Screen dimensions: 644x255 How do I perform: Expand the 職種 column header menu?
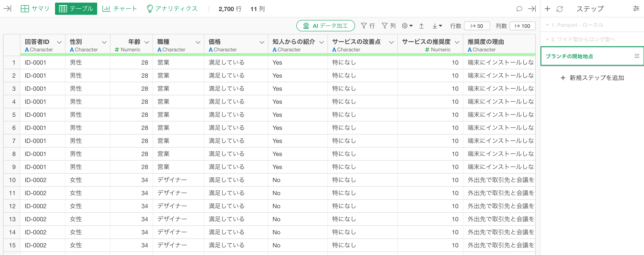pos(198,42)
